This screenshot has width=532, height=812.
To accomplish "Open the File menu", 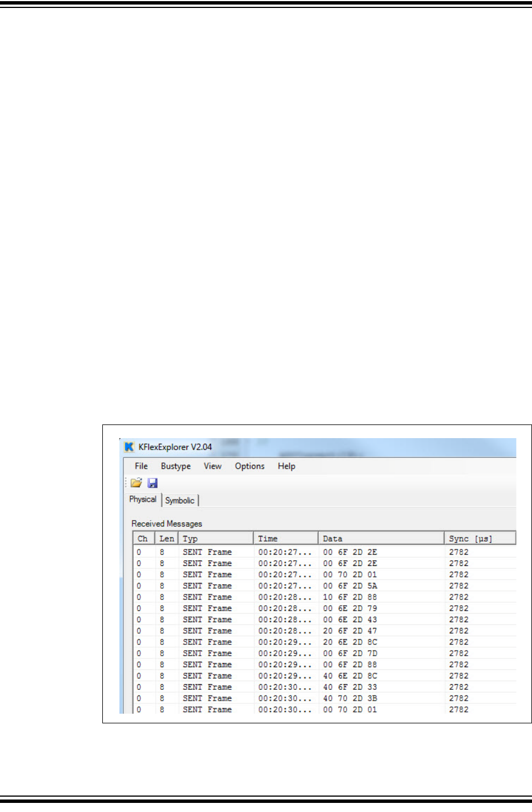I will point(142,466).
